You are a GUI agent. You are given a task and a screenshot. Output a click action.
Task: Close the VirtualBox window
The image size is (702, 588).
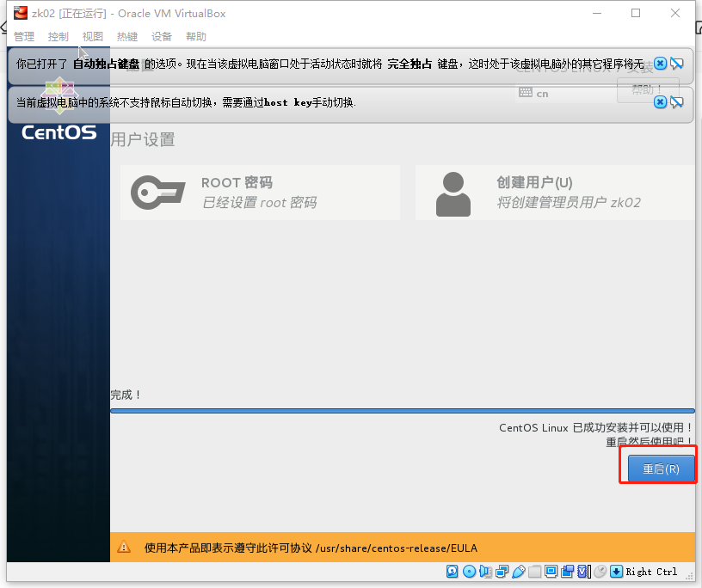675,13
